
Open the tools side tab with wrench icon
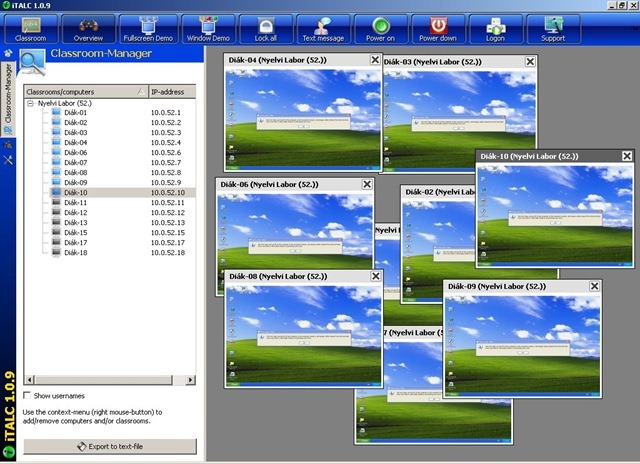tap(8, 160)
